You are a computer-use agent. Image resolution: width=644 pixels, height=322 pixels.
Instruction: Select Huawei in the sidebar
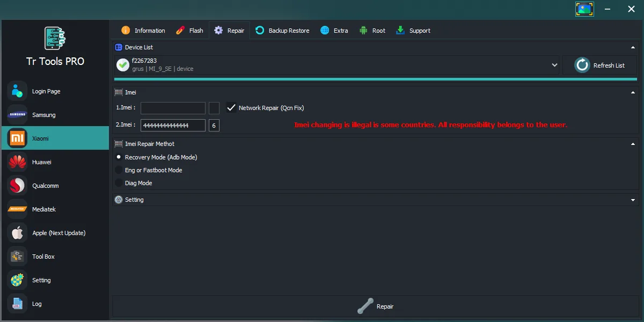(x=55, y=162)
